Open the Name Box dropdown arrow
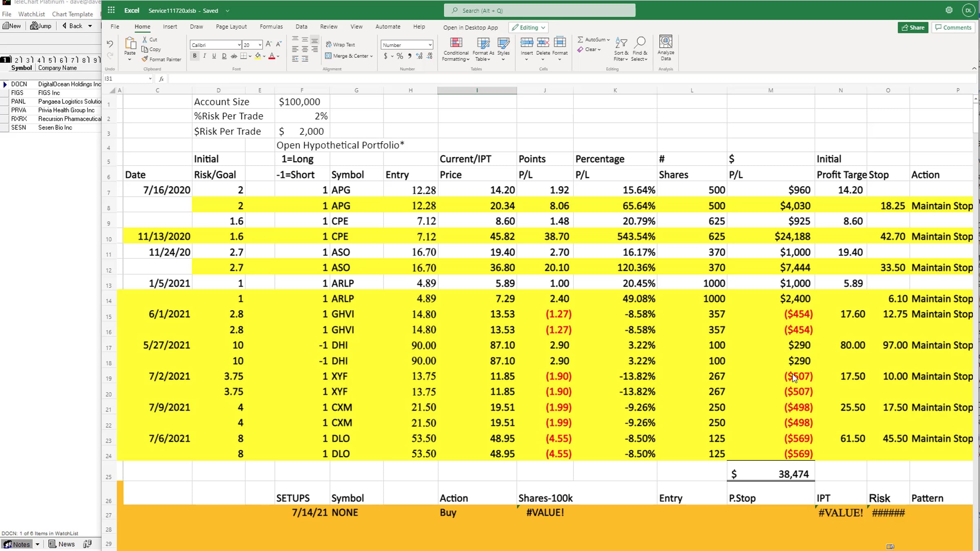 pos(150,78)
